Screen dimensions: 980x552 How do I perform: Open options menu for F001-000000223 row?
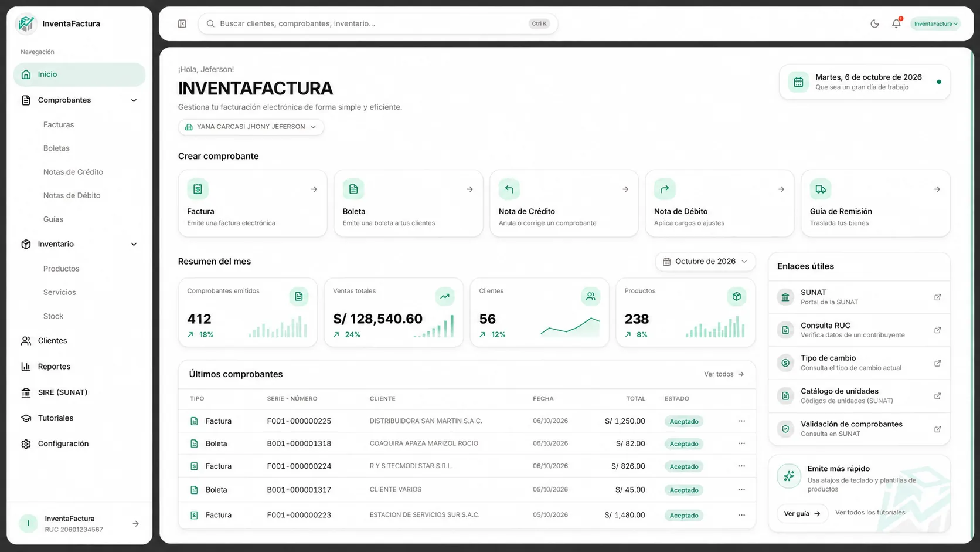tap(741, 515)
